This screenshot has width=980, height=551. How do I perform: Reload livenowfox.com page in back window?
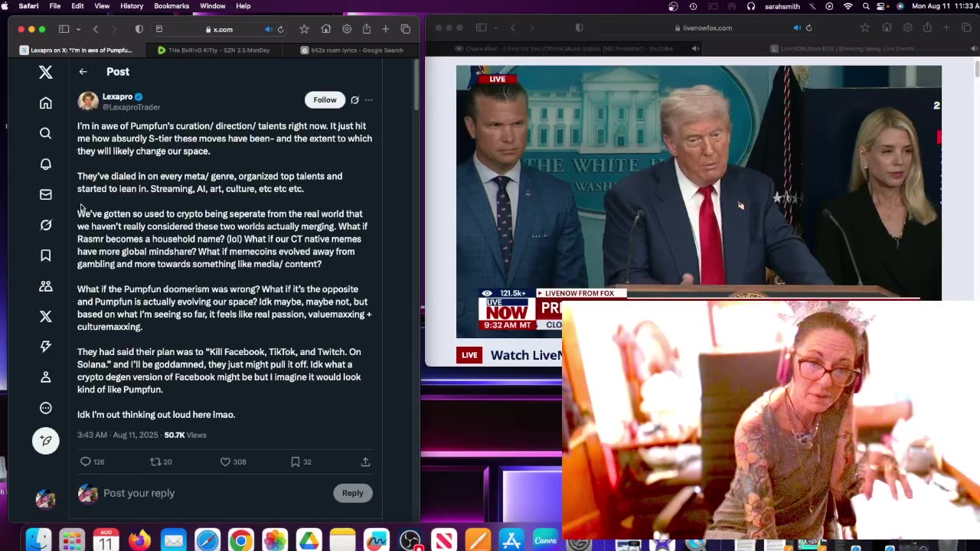tap(808, 28)
